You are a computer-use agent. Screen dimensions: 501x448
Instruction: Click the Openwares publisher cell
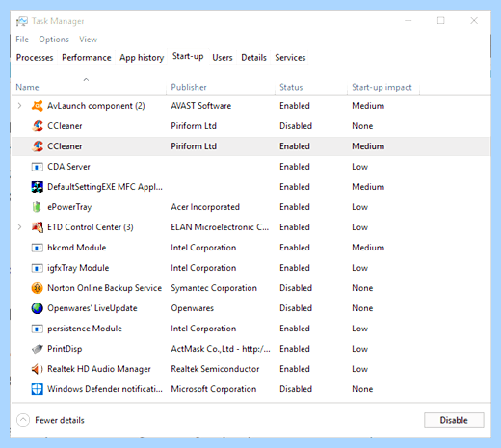(192, 308)
